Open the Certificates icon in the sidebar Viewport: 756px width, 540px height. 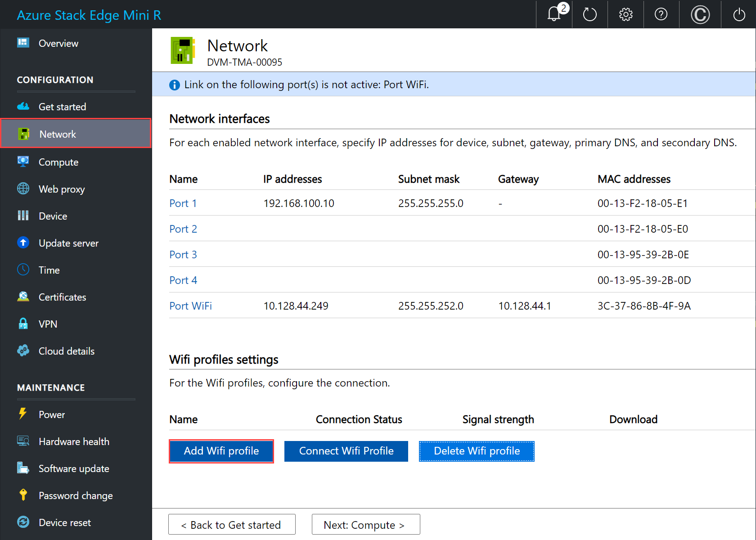coord(23,297)
